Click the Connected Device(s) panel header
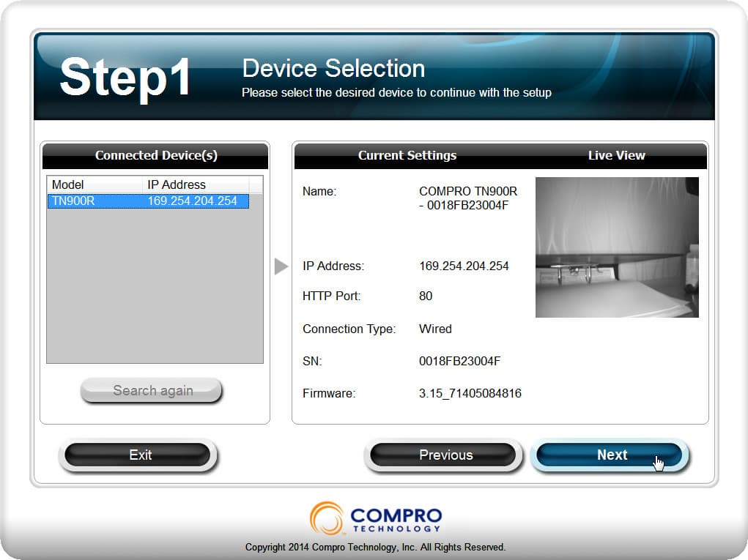Image resolution: width=748 pixels, height=560 pixels. pos(155,155)
